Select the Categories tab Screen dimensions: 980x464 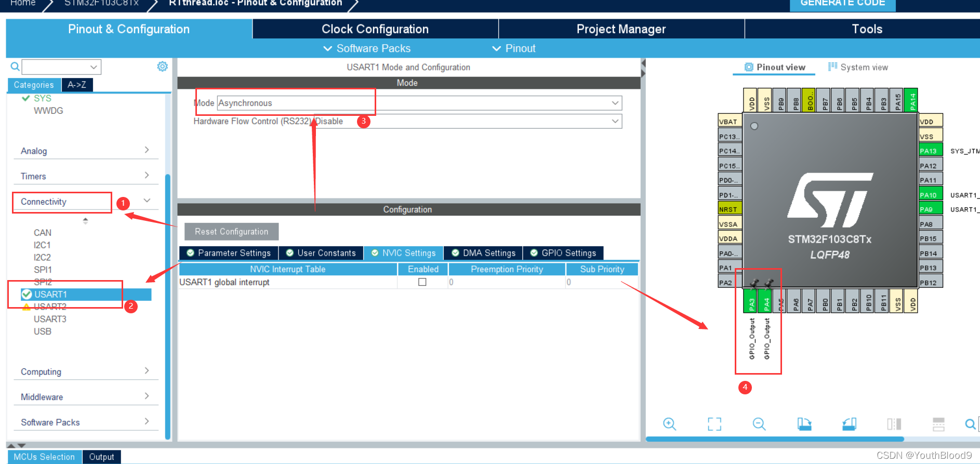click(x=34, y=85)
